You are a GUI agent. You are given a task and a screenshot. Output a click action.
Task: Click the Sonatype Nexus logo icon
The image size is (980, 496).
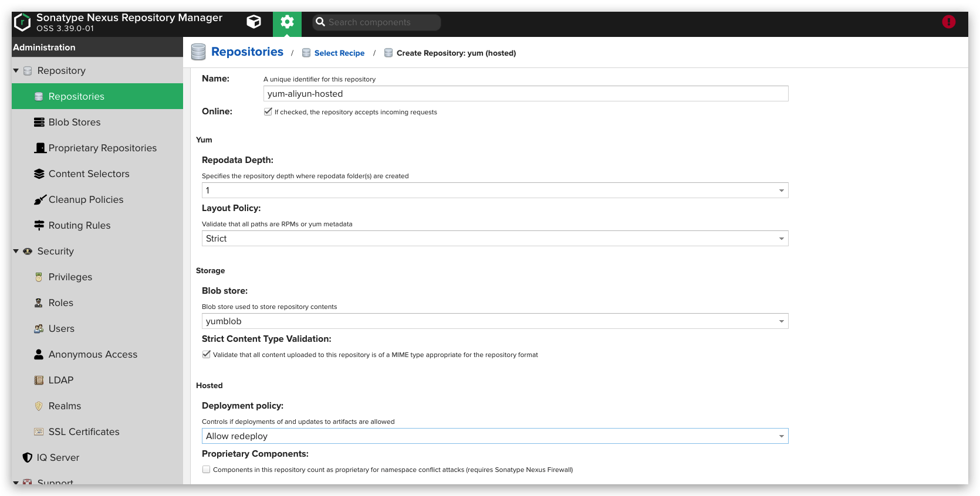[x=22, y=22]
